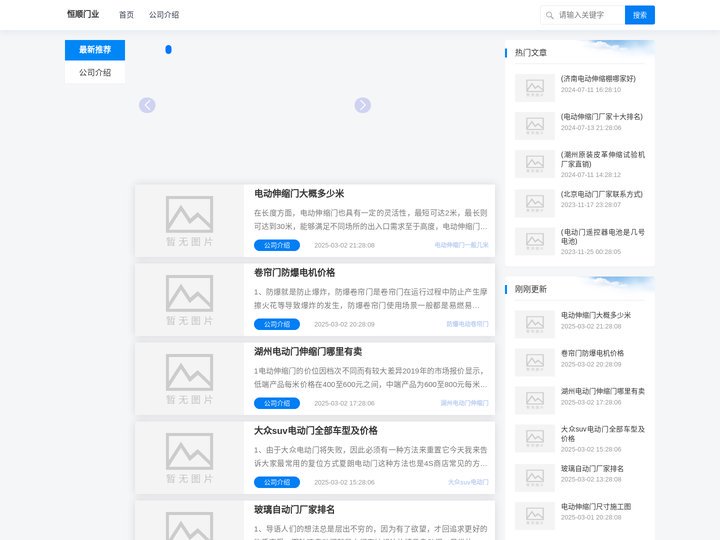Viewport: 720px width, 540px height.
Task: Click the 恒顺门业 site logo
Action: tap(83, 14)
